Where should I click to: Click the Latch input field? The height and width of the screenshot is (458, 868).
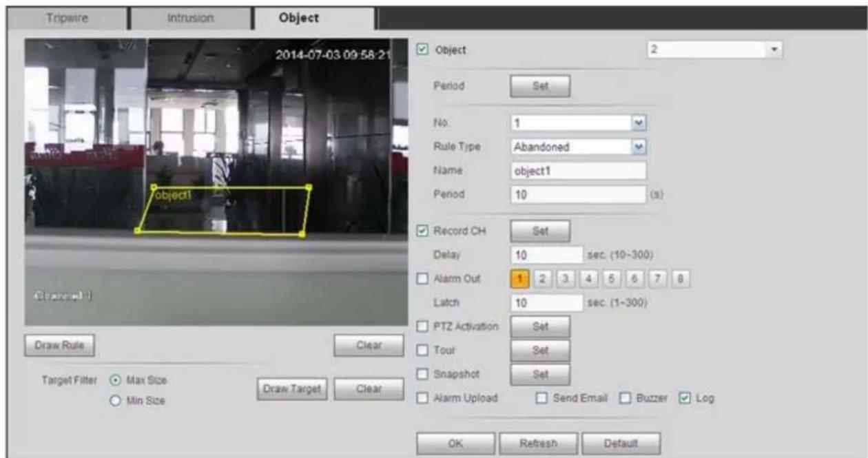[x=547, y=302]
